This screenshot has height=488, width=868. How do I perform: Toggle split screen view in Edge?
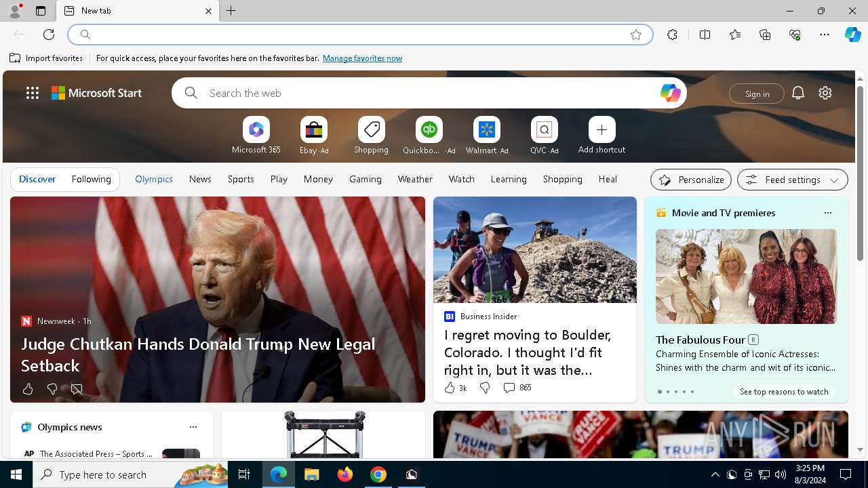coord(705,35)
